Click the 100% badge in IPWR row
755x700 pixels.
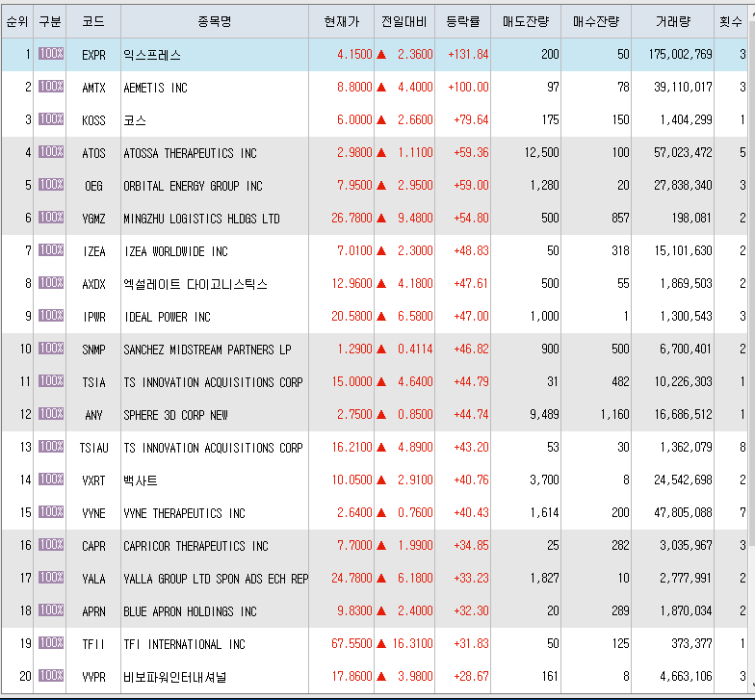51,316
